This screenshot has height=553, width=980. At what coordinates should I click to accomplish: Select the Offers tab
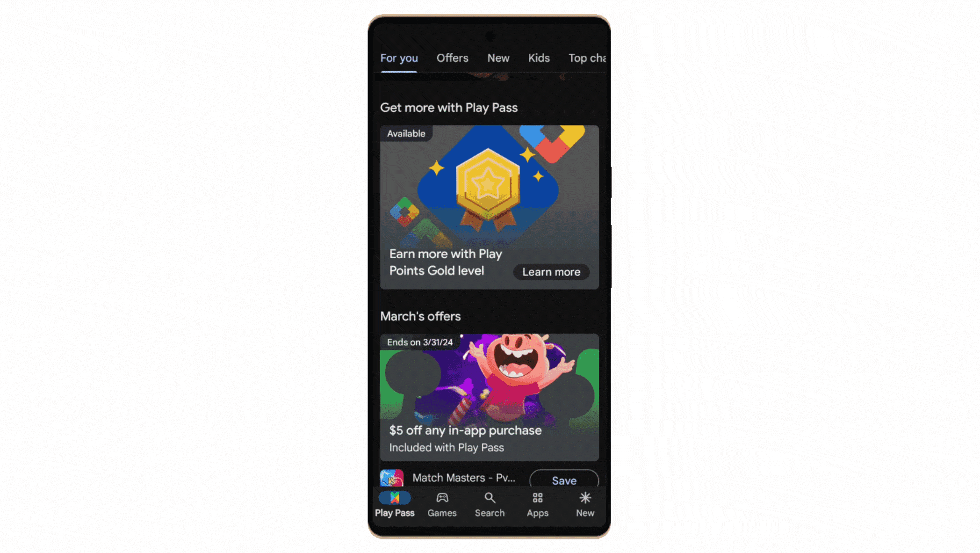pos(452,58)
